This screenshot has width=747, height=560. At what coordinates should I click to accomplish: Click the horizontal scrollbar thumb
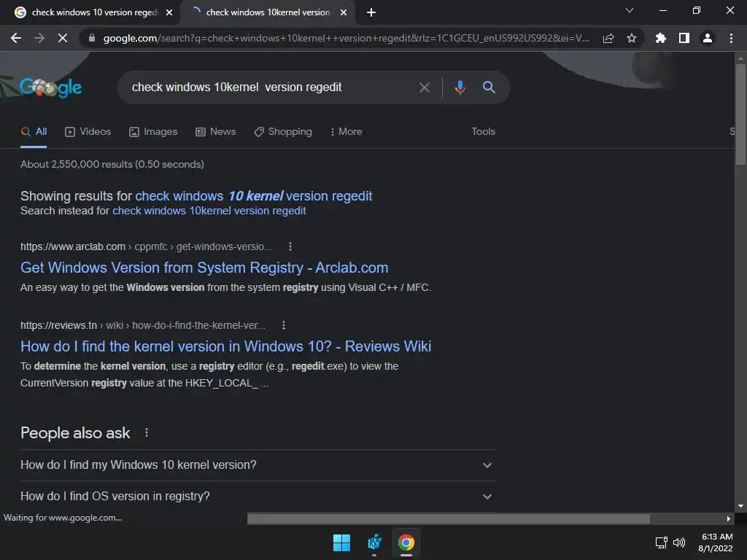click(449, 518)
